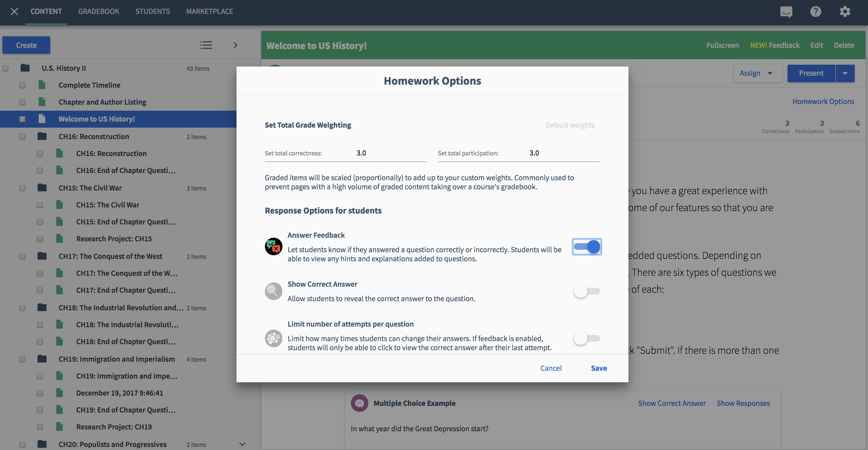Viewport: 868px width, 450px height.
Task: Click the Show Correct Answer magnifier icon
Action: pos(273,291)
